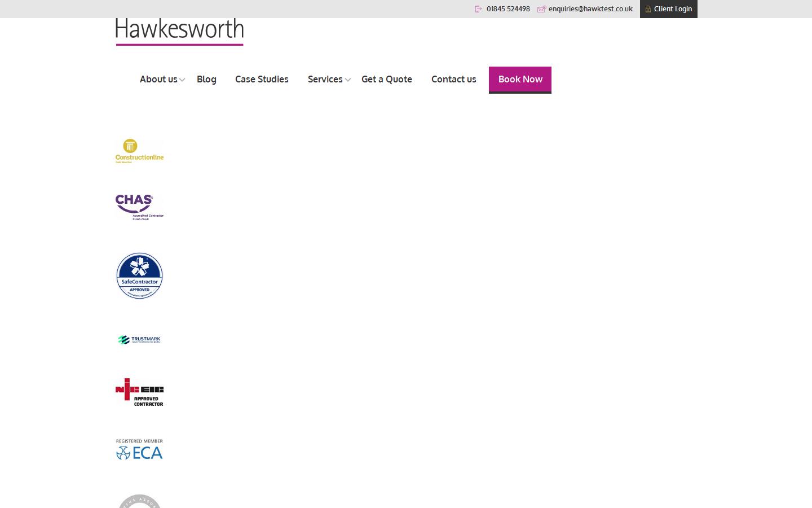The image size is (812, 508).
Task: Open the TrustMark logo
Action: coord(139,339)
